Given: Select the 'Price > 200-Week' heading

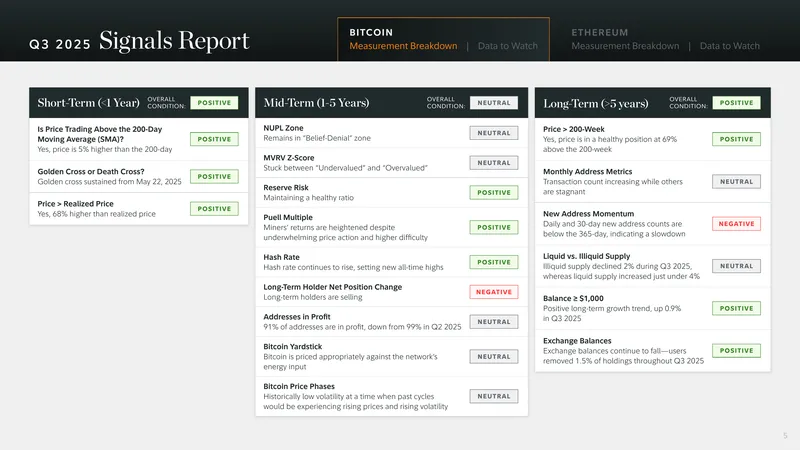Looking at the screenshot, I should 573,129.
